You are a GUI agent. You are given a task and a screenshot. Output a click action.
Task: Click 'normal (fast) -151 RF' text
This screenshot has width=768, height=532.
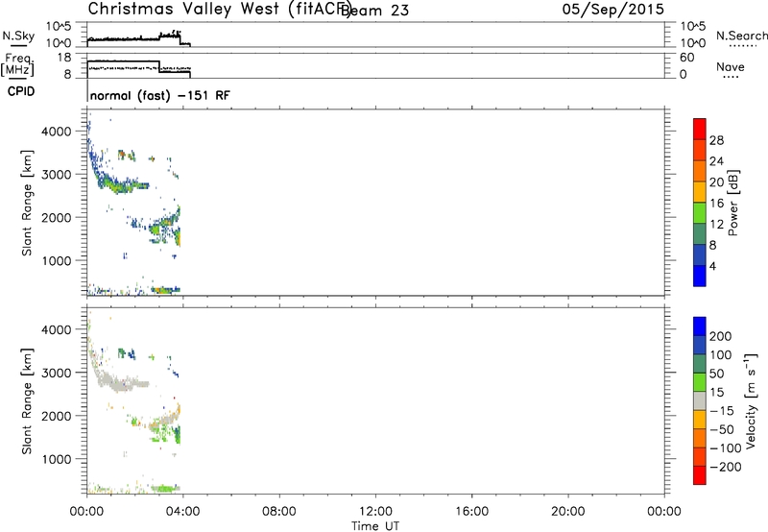pos(159,95)
